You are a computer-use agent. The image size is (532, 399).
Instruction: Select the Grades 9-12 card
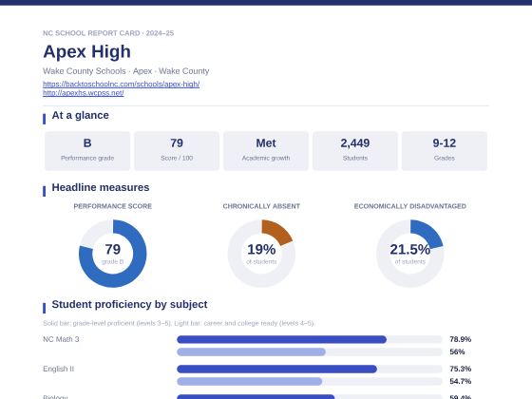click(x=445, y=151)
